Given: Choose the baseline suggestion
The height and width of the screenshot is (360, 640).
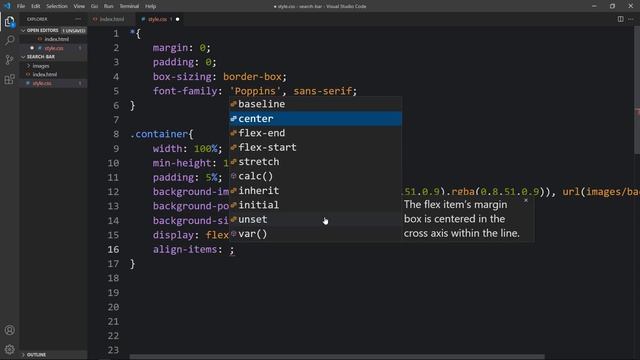Looking at the screenshot, I should pyautogui.click(x=316, y=104).
